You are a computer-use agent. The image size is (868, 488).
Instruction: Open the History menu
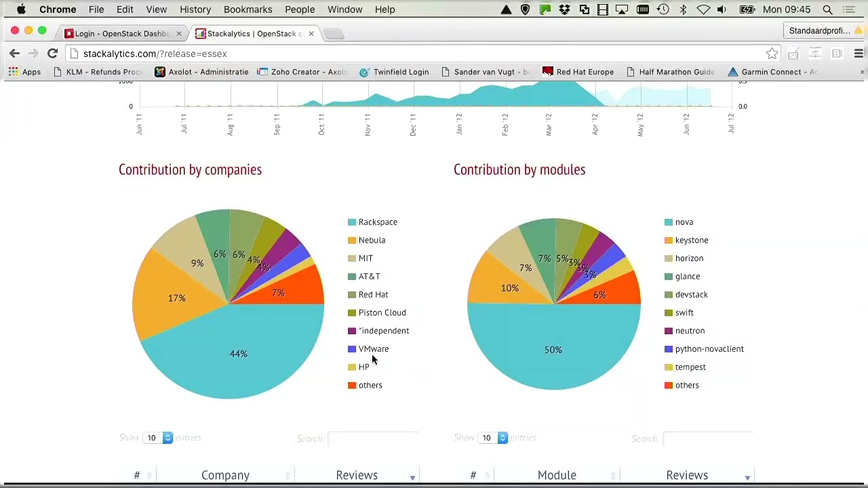[x=195, y=9]
